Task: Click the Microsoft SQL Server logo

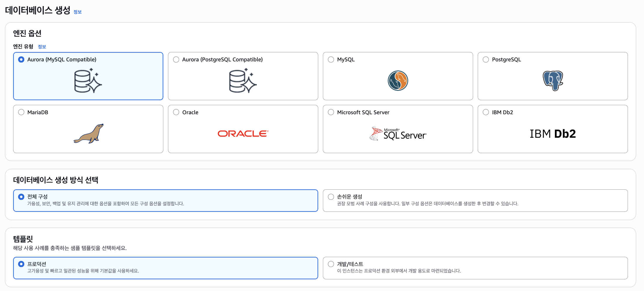Action: (398, 134)
